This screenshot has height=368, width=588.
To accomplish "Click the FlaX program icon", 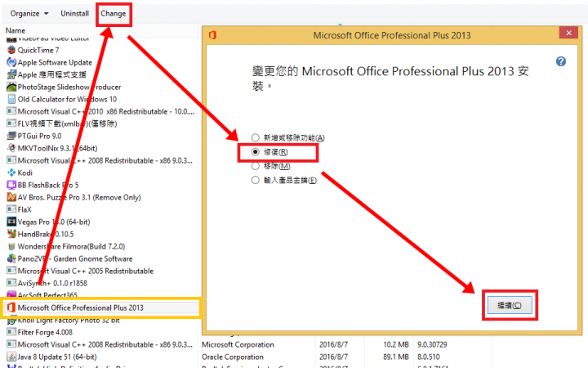I will 11,209.
